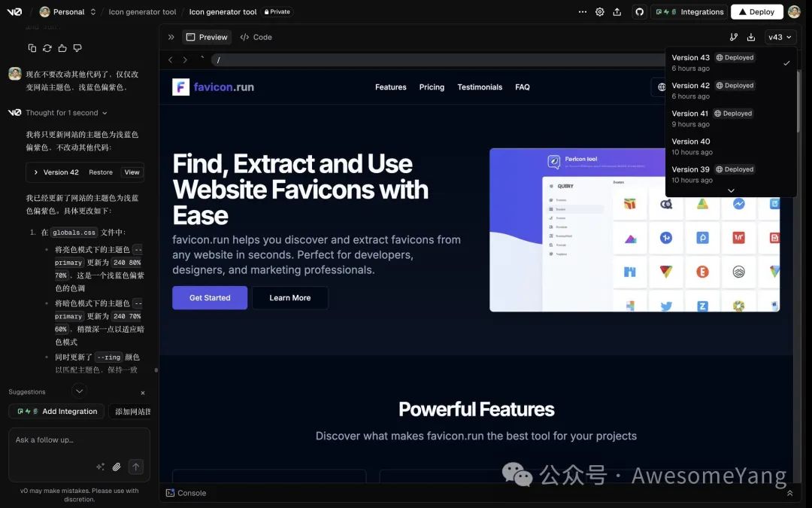
Task: Open the GitHub integration icon
Action: pos(640,11)
